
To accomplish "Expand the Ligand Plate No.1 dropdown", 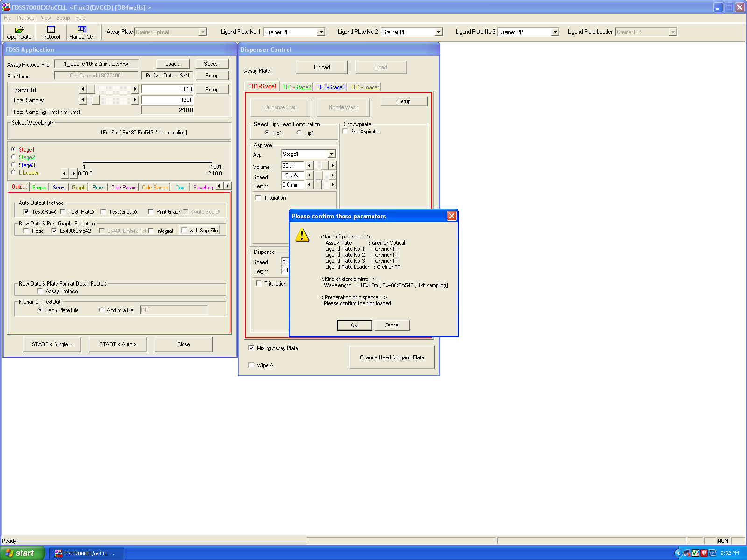I will point(321,32).
